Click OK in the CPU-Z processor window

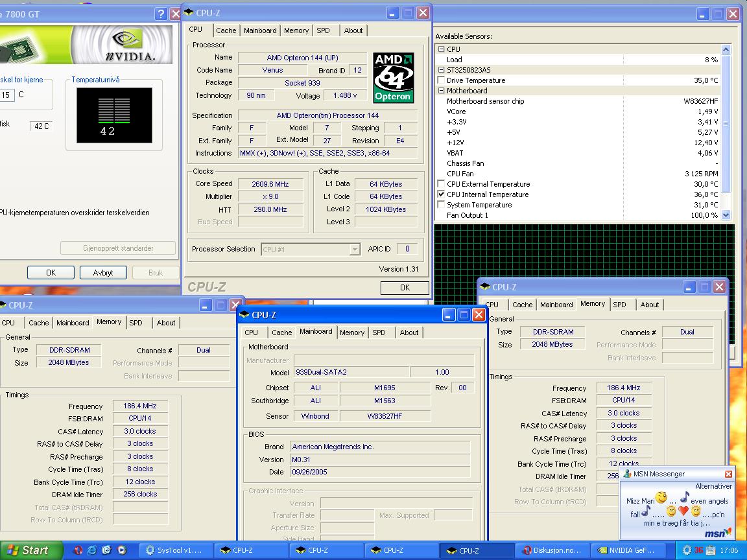pyautogui.click(x=405, y=288)
